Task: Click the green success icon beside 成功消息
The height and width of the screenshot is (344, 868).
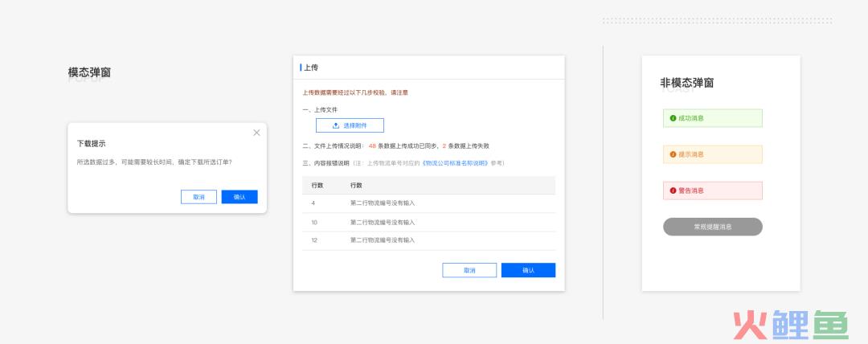Action: 673,118
